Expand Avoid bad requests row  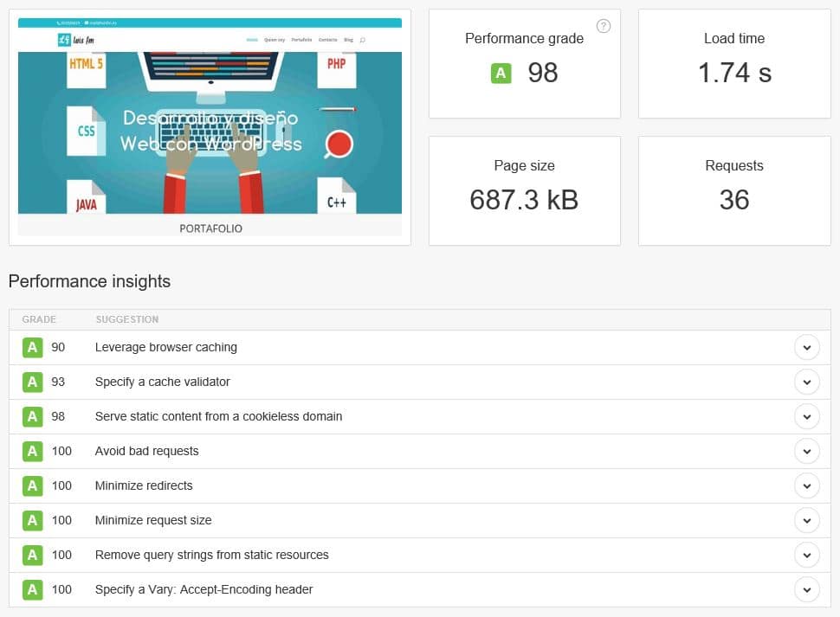pos(807,452)
